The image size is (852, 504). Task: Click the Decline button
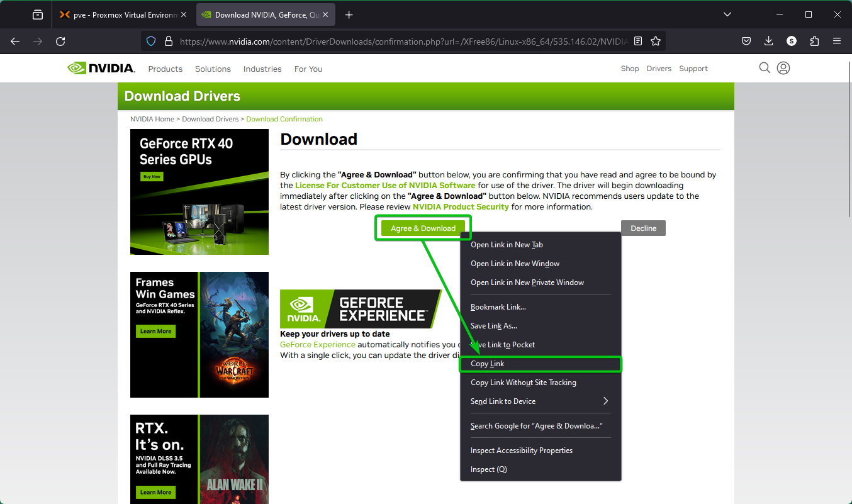tap(643, 228)
